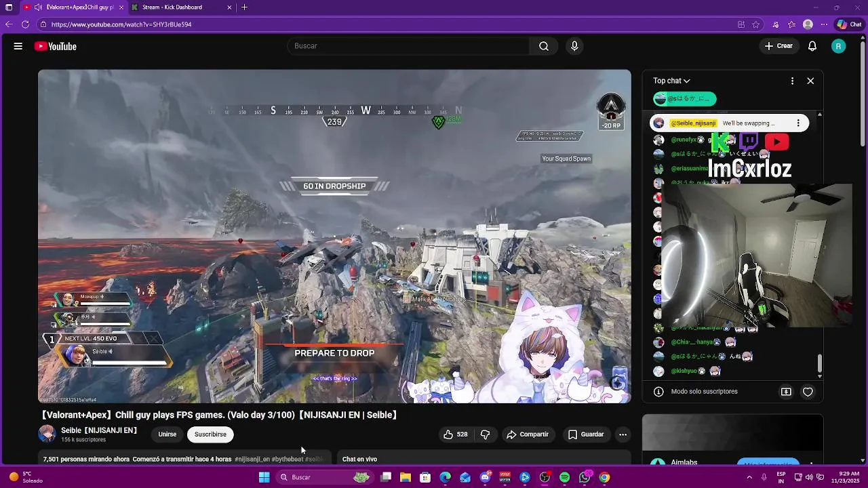This screenshot has height=488, width=868.
Task: Click the live stream video player
Action: pyautogui.click(x=334, y=236)
